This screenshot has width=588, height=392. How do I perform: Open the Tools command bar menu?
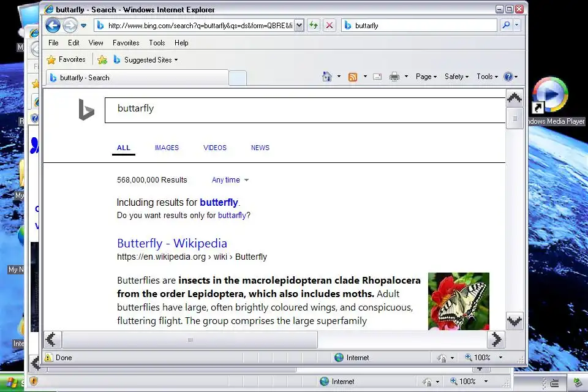pyautogui.click(x=487, y=77)
